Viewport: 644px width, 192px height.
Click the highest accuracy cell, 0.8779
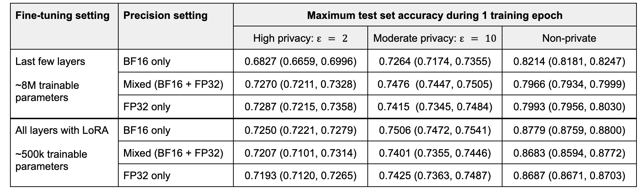[x=569, y=130]
